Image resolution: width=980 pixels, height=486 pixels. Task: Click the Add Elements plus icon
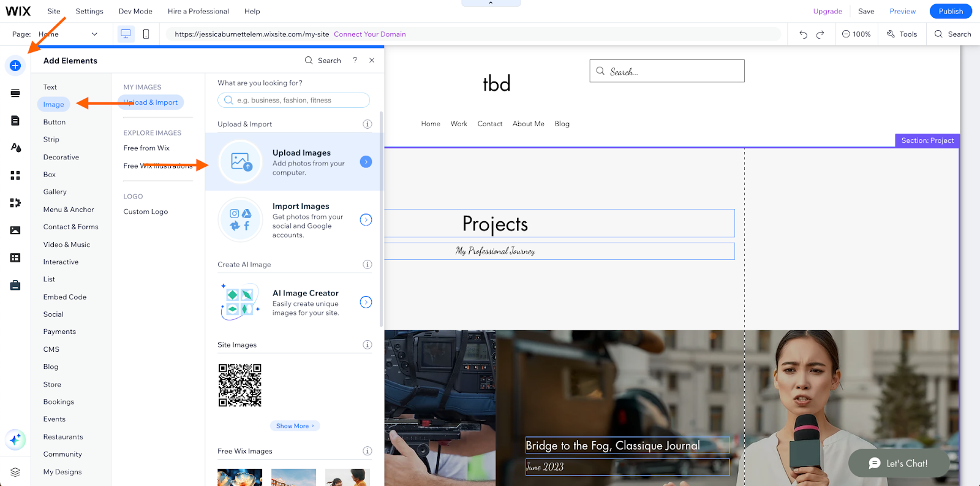15,66
